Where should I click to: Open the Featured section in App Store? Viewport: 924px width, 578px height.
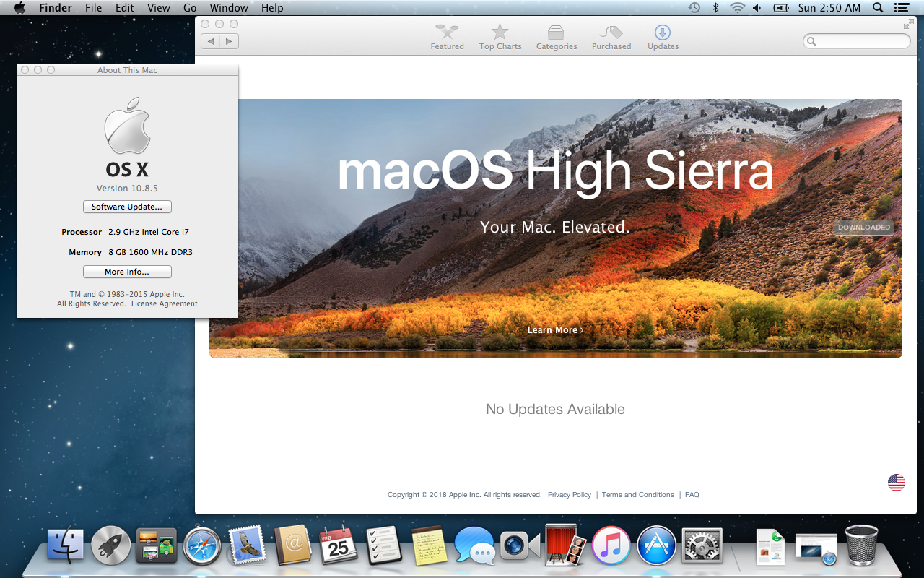tap(448, 37)
